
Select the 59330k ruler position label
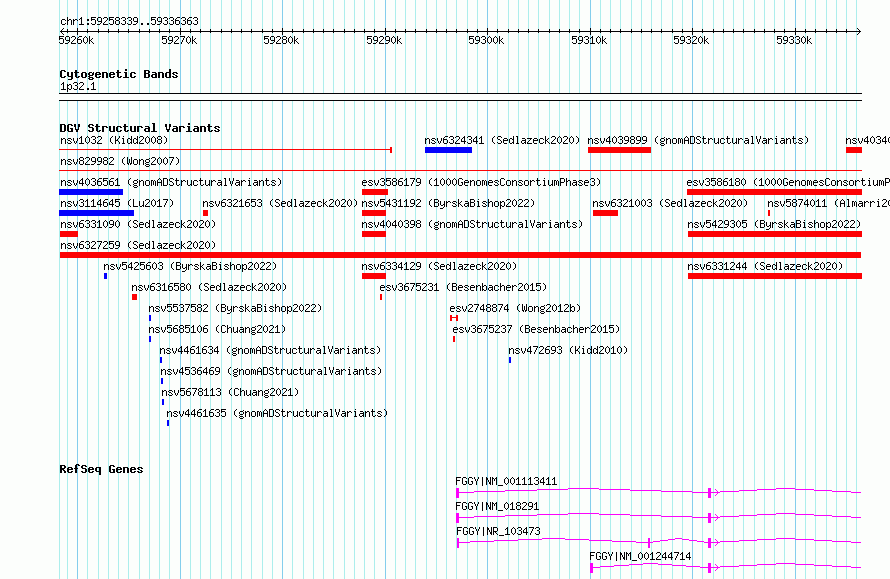[x=794, y=40]
